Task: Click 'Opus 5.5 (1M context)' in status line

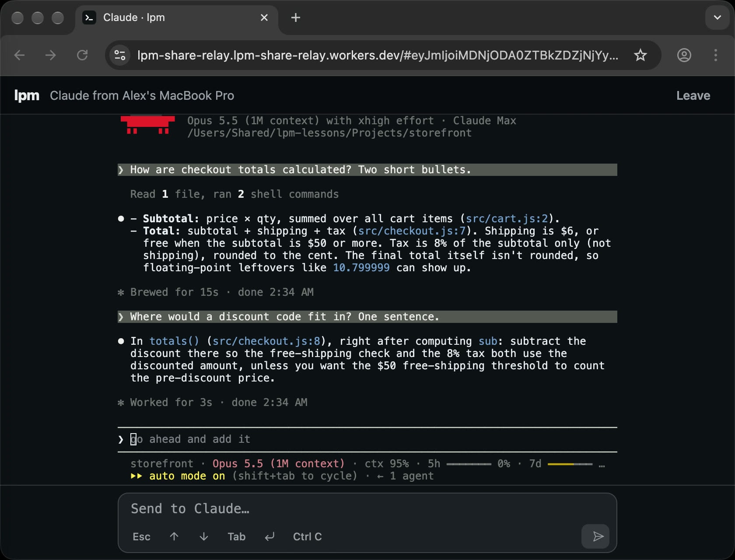Action: point(279,464)
